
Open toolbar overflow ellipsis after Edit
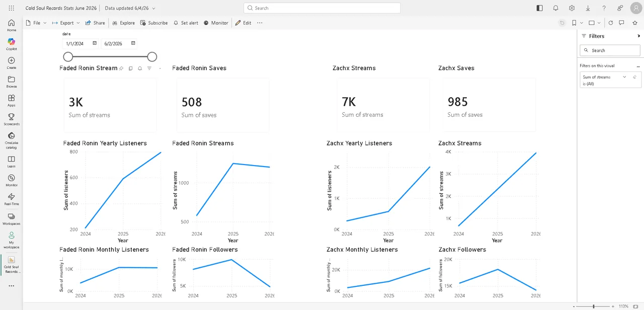click(x=260, y=23)
